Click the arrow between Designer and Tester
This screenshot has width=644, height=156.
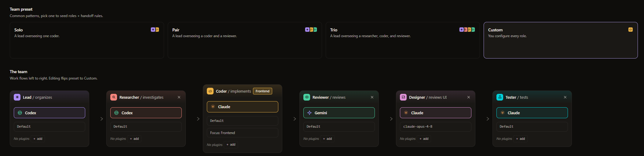(x=488, y=119)
